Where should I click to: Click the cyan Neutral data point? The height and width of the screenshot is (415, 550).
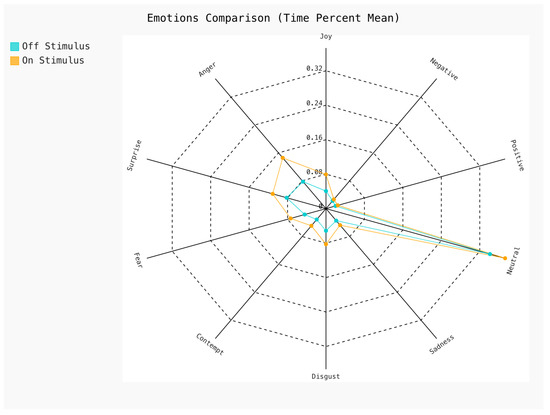tap(490, 254)
